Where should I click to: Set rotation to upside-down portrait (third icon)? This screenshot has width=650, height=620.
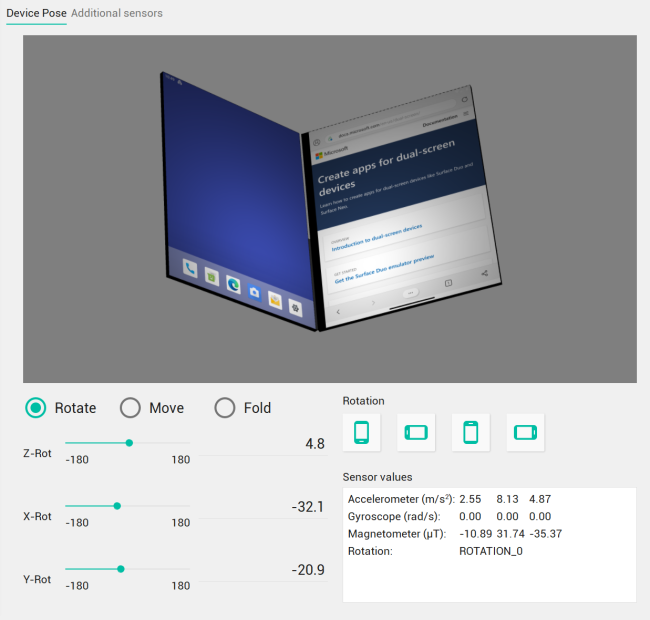coord(471,432)
